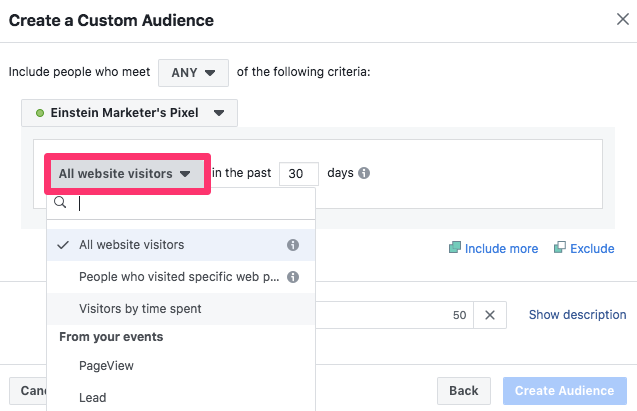637x411 pixels.
Task: Open the ANY criteria dropdown
Action: pyautogui.click(x=193, y=73)
